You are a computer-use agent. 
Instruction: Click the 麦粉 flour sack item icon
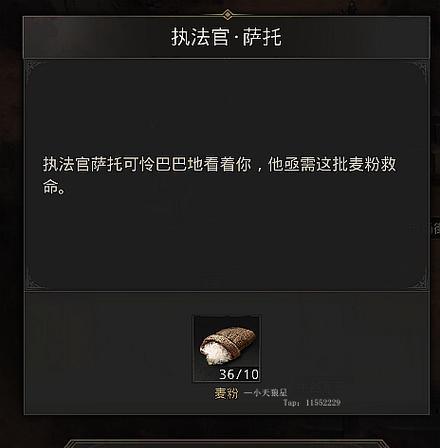click(x=227, y=349)
